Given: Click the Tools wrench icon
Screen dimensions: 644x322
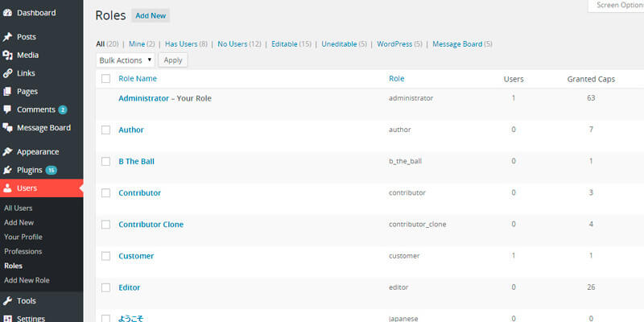Looking at the screenshot, I should click(7, 301).
